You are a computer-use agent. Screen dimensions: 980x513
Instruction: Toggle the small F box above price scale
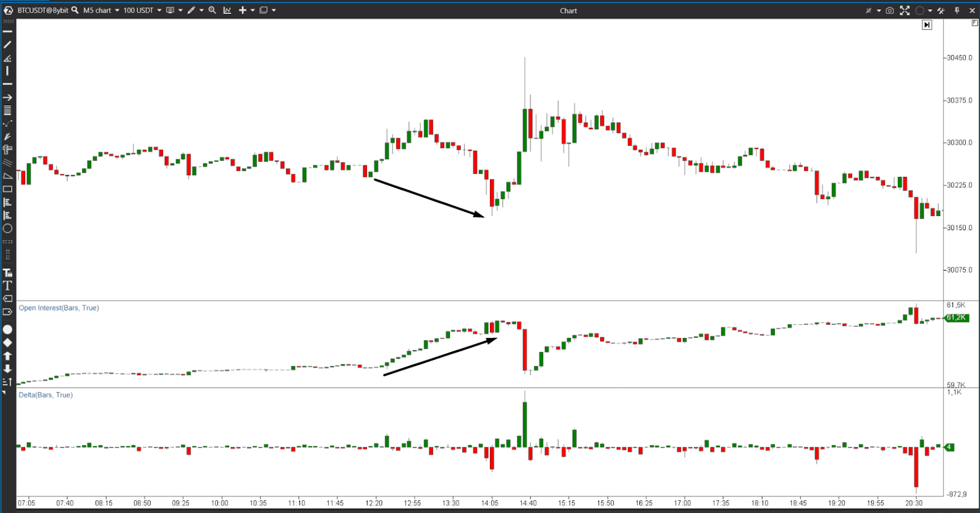pyautogui.click(x=974, y=23)
